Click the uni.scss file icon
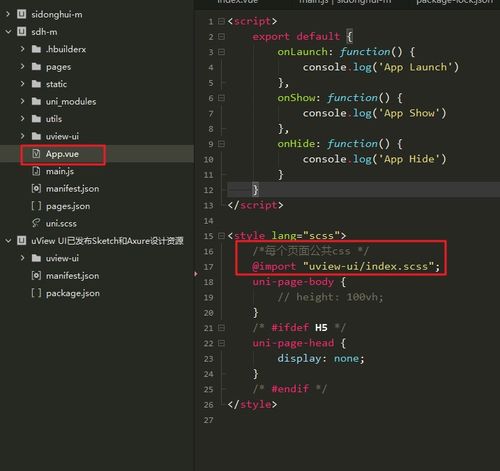 point(36,223)
